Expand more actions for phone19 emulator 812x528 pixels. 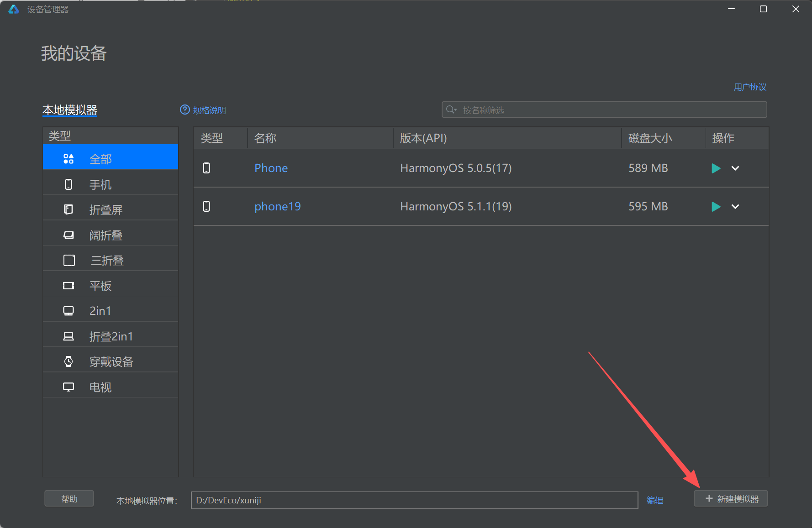pyautogui.click(x=735, y=207)
